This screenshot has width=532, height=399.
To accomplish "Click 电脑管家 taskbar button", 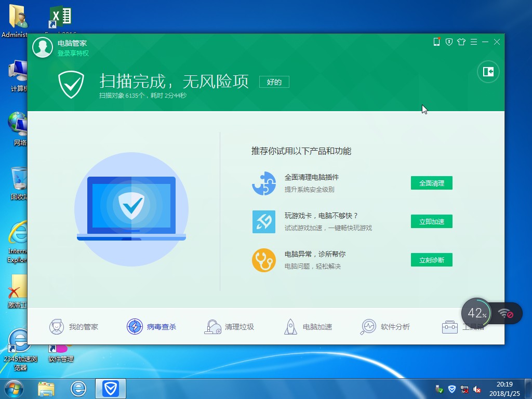I will click(x=111, y=389).
